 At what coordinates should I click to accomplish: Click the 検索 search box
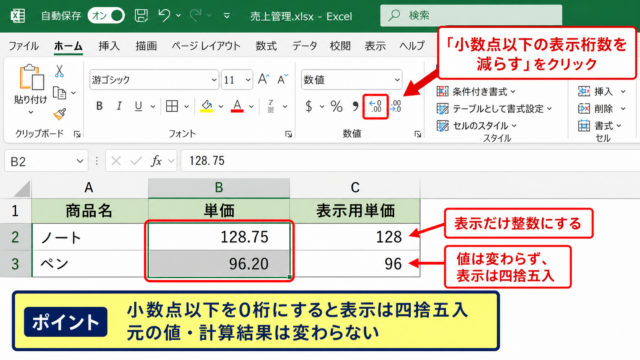click(471, 16)
